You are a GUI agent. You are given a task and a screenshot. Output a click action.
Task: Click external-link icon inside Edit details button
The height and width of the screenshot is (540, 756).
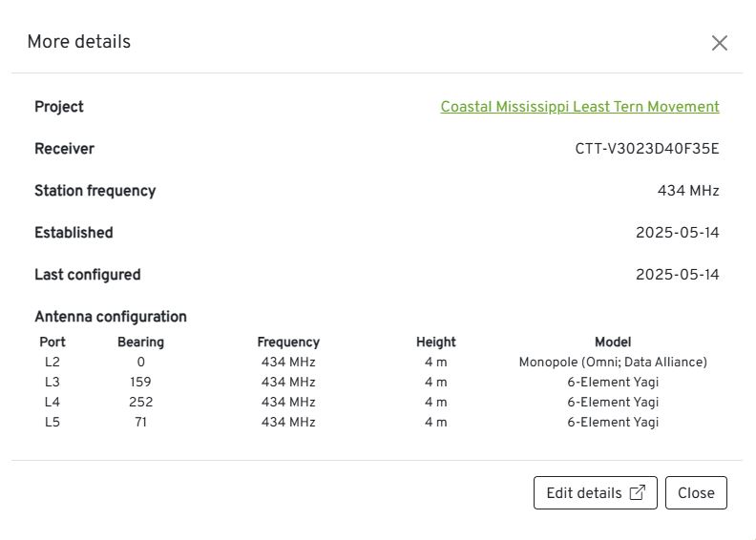click(638, 493)
